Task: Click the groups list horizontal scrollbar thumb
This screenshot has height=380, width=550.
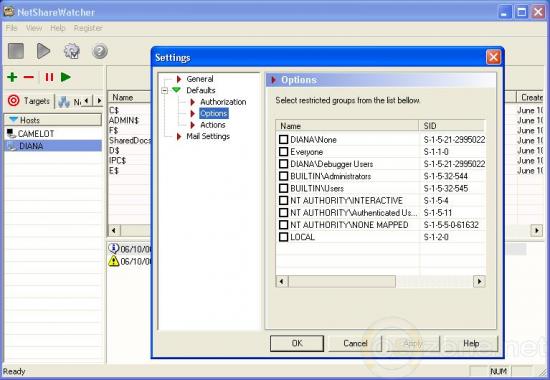Action: (x=342, y=281)
